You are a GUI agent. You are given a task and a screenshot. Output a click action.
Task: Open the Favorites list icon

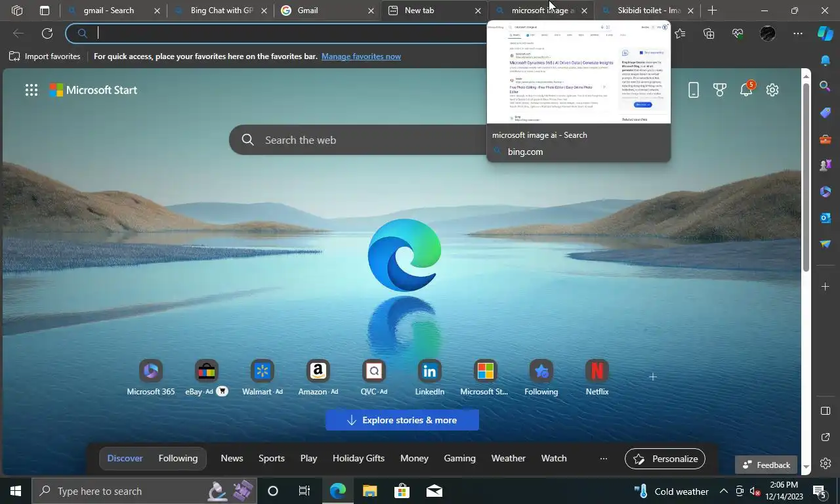point(680,33)
